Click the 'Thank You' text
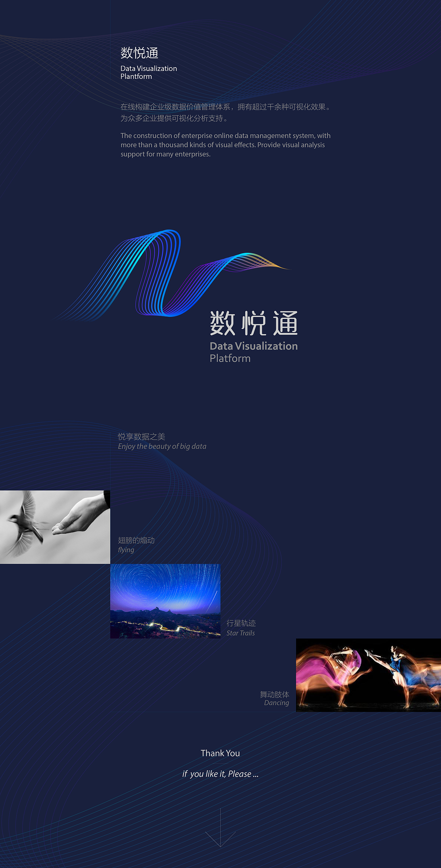The image size is (441, 868). (220, 753)
